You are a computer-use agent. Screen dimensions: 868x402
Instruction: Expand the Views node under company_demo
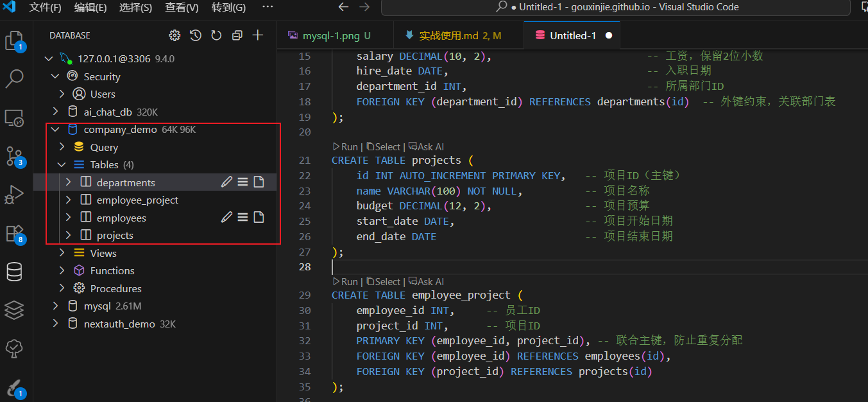click(x=62, y=253)
